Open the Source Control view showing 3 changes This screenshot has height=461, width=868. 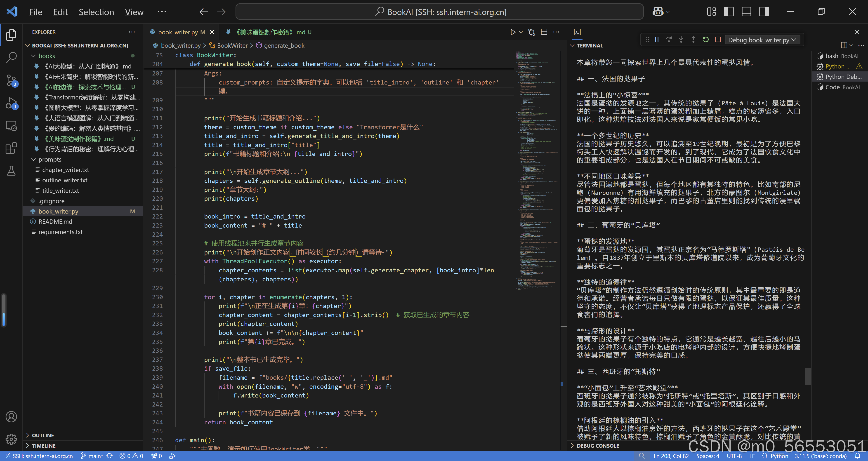11,80
